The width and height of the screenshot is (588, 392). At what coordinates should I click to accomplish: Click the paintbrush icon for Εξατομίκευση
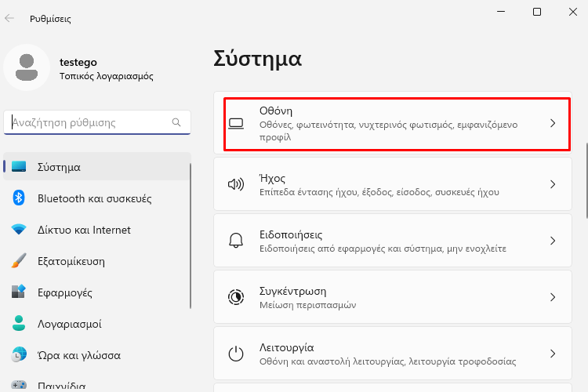point(19,260)
